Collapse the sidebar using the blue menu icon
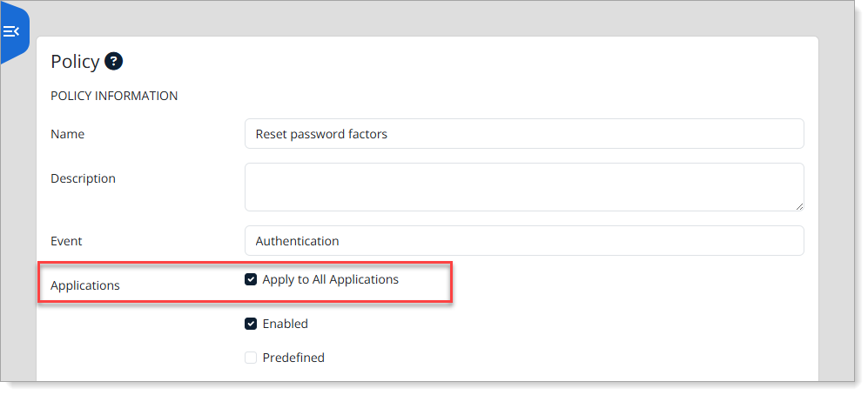The image size is (868, 395). coord(11,31)
